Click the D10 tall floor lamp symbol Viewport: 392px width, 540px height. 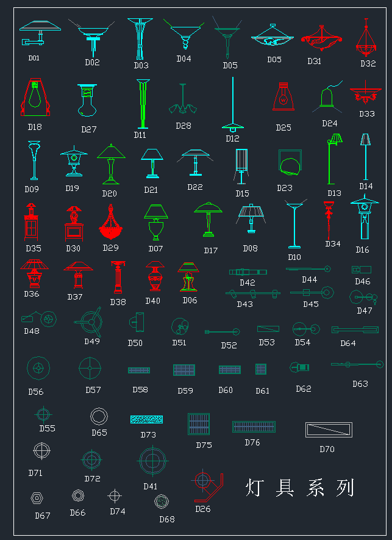tap(294, 225)
